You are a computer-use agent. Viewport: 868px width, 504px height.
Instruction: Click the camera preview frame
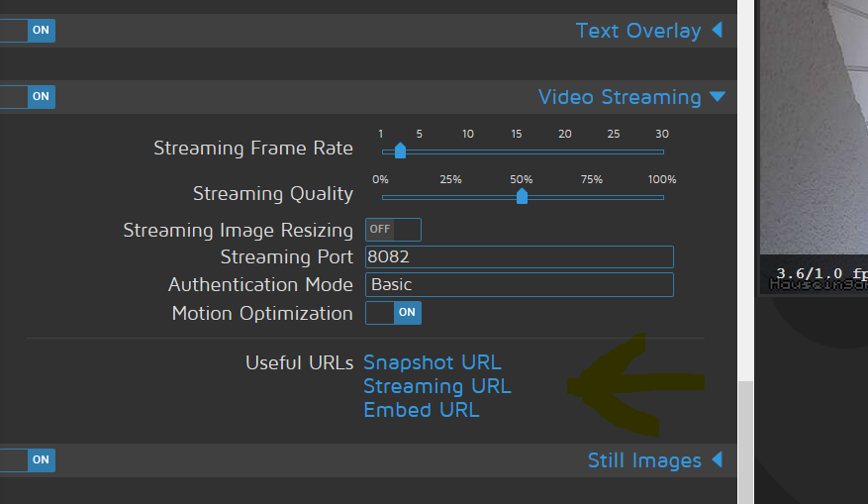pyautogui.click(x=814, y=147)
